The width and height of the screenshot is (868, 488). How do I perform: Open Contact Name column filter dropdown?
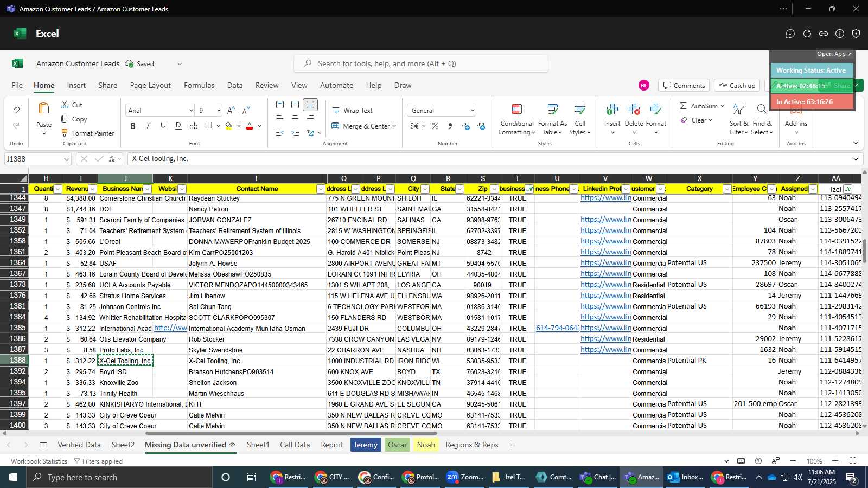pyautogui.click(x=320, y=189)
